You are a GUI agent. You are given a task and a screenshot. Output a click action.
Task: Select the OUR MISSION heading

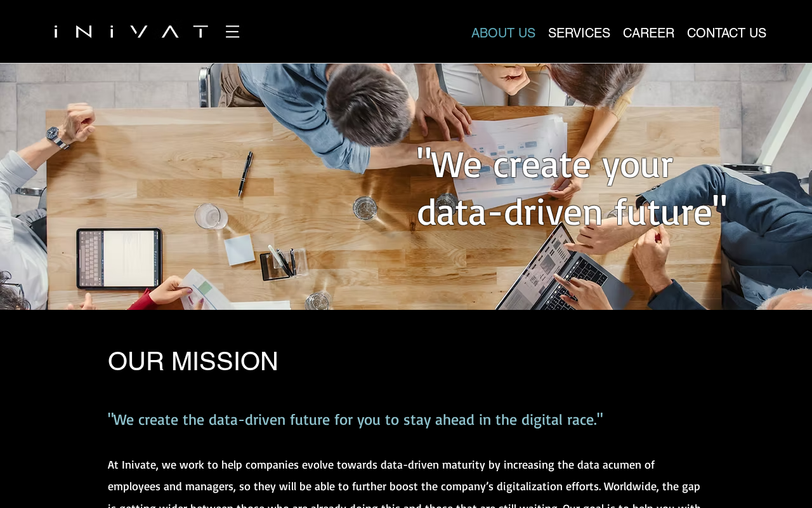click(193, 361)
